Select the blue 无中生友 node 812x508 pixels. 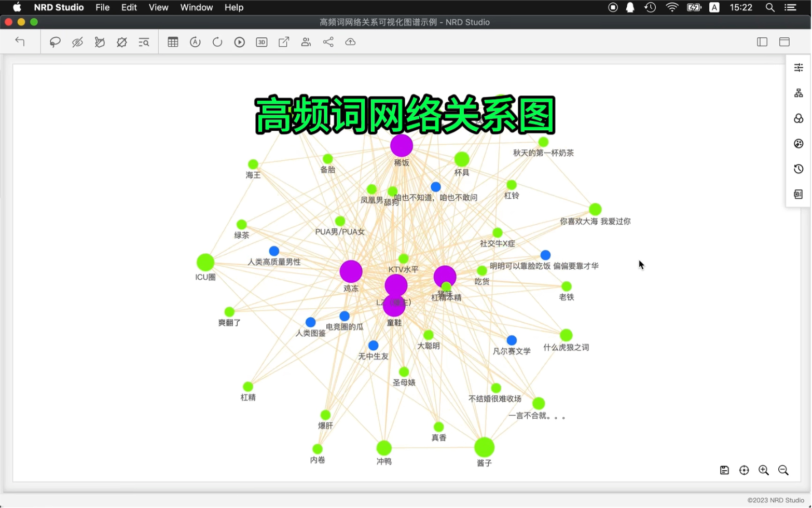pos(374,346)
